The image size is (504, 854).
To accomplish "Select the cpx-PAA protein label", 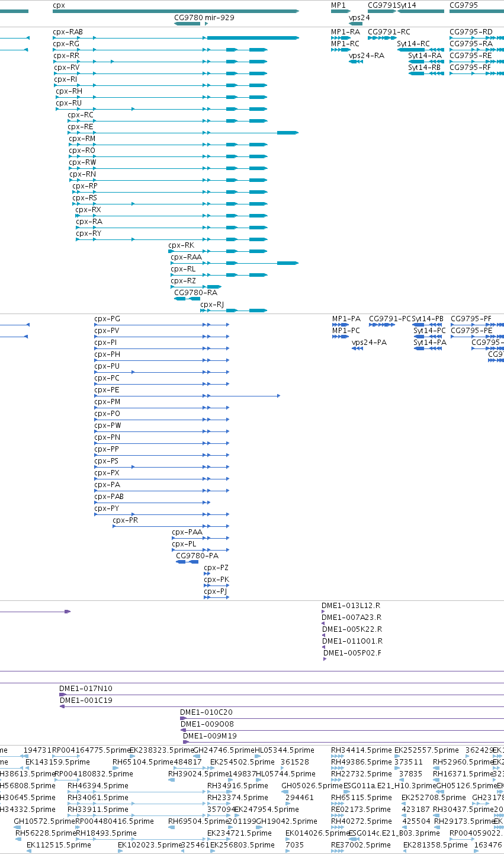I will click(187, 532).
